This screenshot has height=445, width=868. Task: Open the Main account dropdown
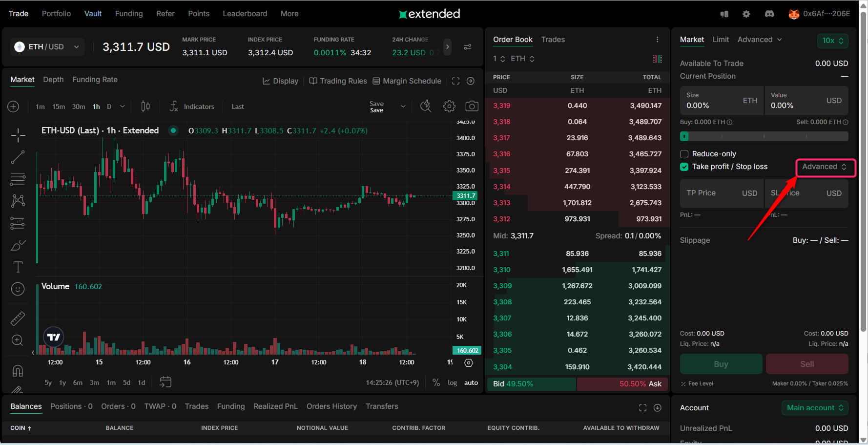[814, 408]
